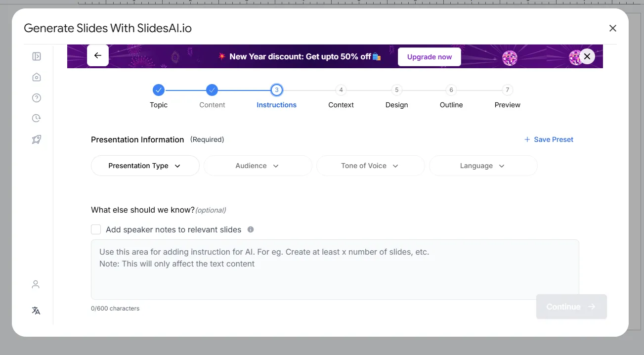The width and height of the screenshot is (644, 355).
Task: Jump to the Topic step
Action: pos(159,90)
